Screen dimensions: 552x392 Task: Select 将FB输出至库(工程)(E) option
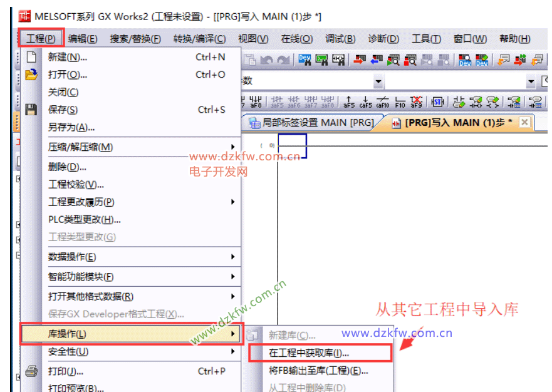pyautogui.click(x=318, y=371)
